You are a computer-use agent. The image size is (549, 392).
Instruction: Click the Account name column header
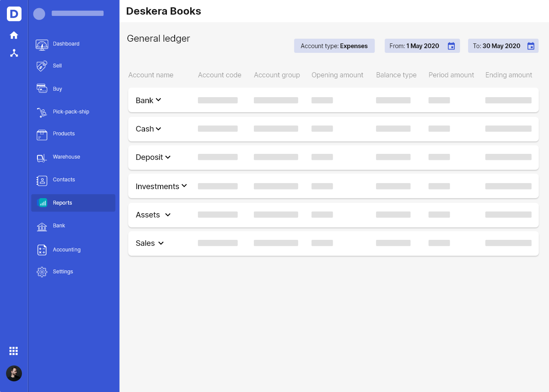(151, 75)
